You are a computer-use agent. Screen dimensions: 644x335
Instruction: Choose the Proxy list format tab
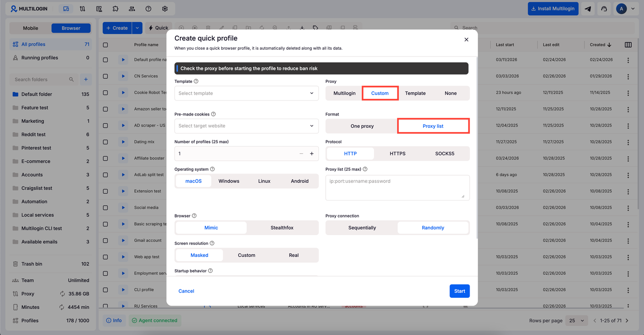(x=433, y=126)
